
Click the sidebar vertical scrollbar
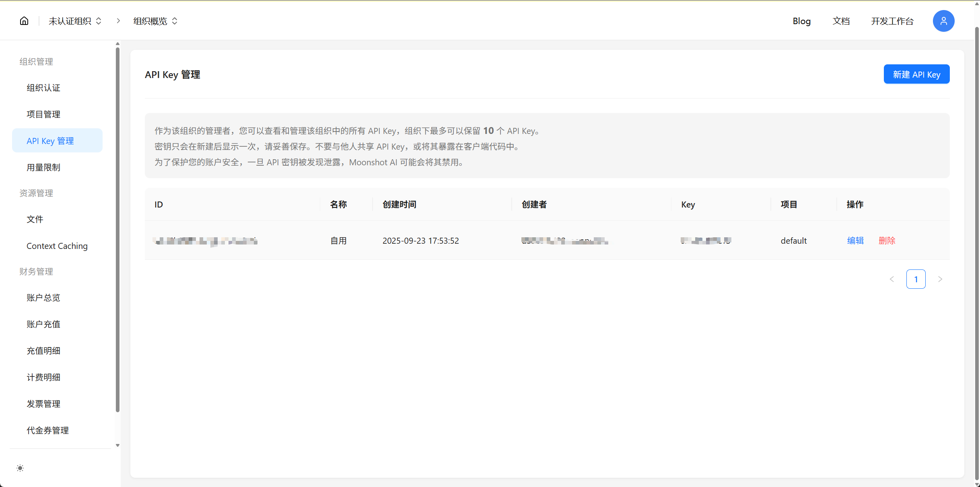click(x=117, y=229)
